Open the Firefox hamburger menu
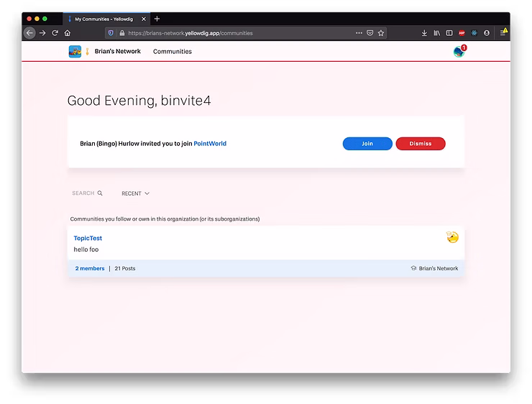 coord(503,33)
